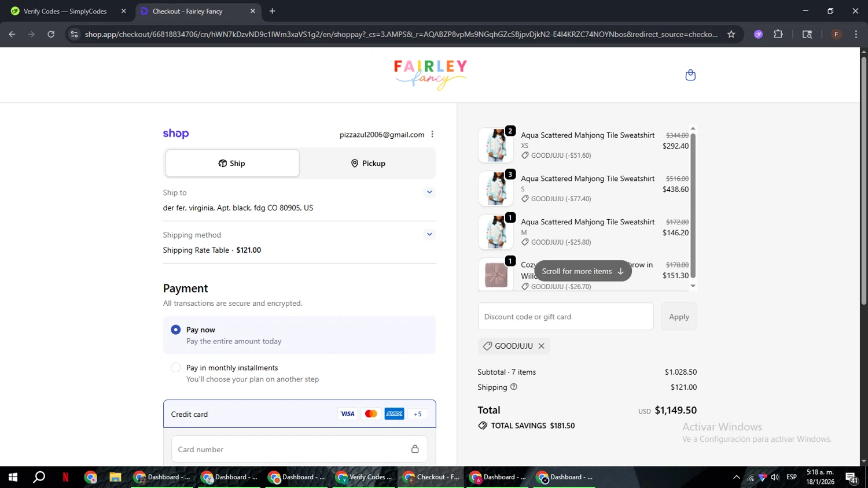Click the taskbar clock showing 5:18 a. m.
The image size is (868, 488).
coord(820,477)
